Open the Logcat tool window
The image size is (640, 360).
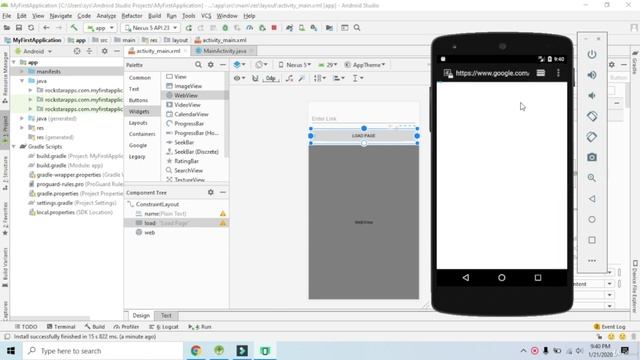click(164, 327)
